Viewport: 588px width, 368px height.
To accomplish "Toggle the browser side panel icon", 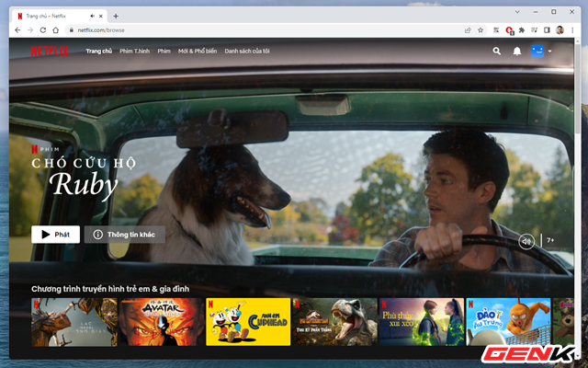I will (x=547, y=30).
